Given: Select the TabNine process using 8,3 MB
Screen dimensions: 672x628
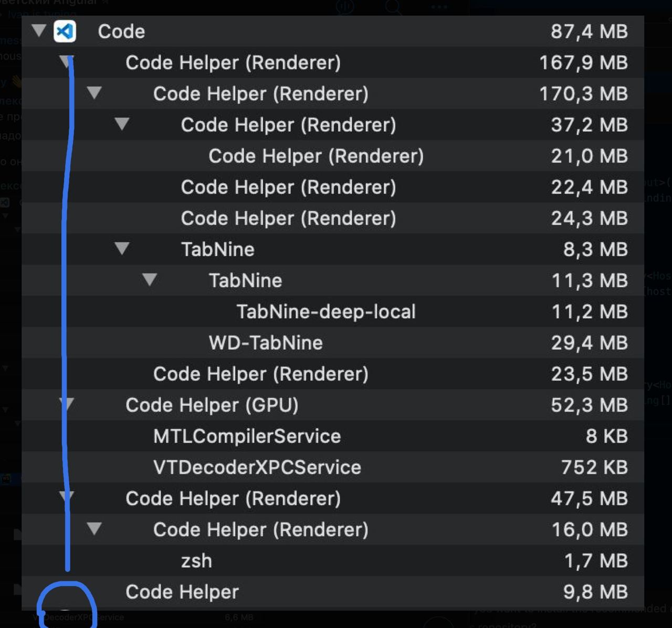Looking at the screenshot, I should click(x=218, y=249).
